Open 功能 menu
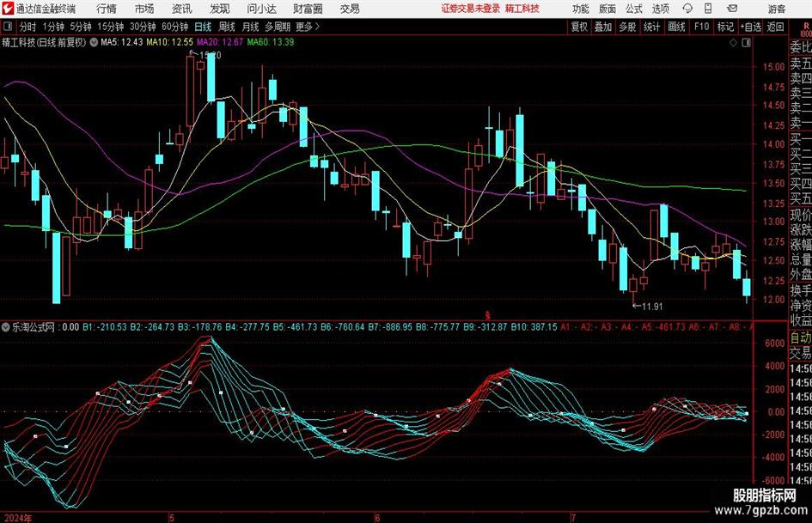812x523 pixels. click(581, 9)
